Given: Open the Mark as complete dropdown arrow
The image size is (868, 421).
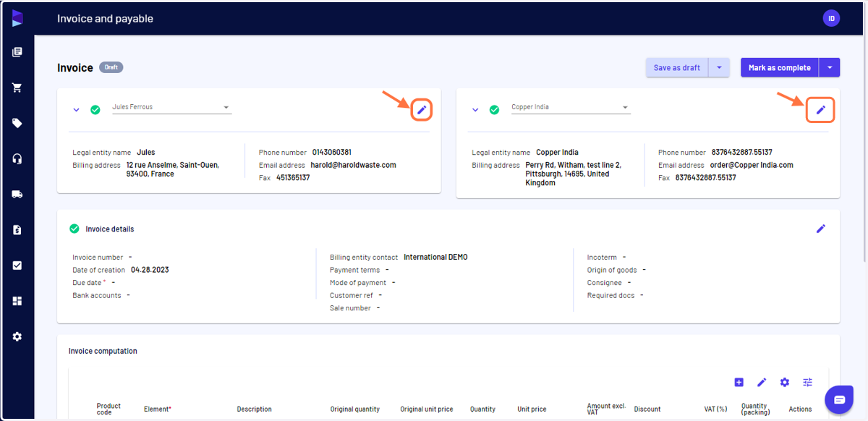Looking at the screenshot, I should point(830,68).
